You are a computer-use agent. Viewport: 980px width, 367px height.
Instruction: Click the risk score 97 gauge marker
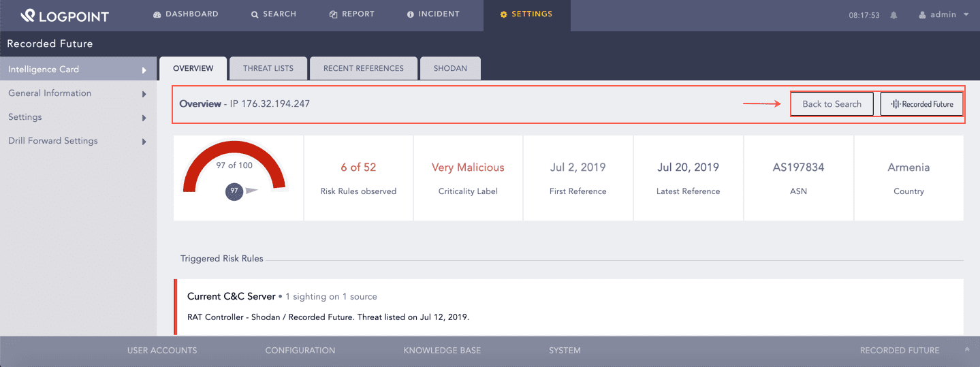(234, 191)
